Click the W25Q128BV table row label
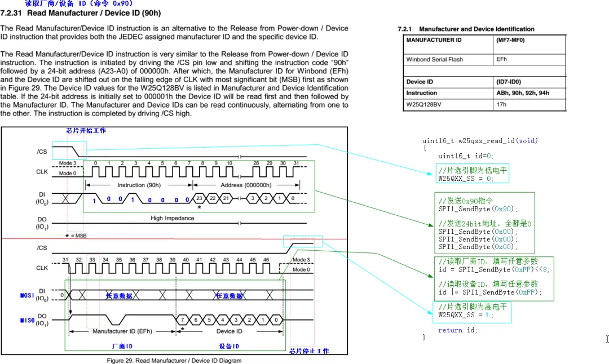 [x=423, y=104]
